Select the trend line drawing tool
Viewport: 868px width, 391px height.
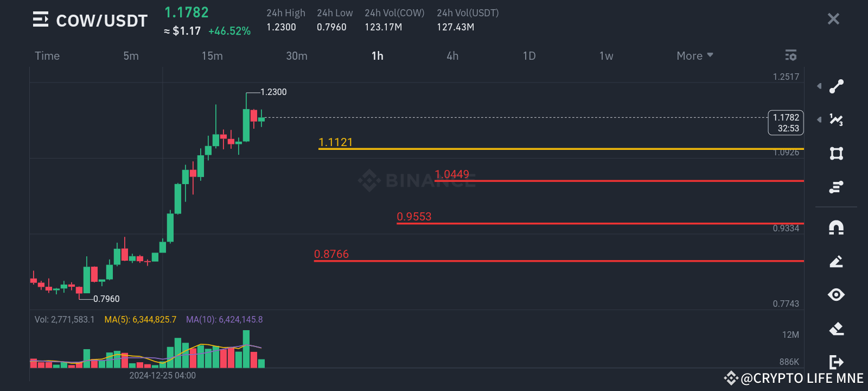(836, 86)
